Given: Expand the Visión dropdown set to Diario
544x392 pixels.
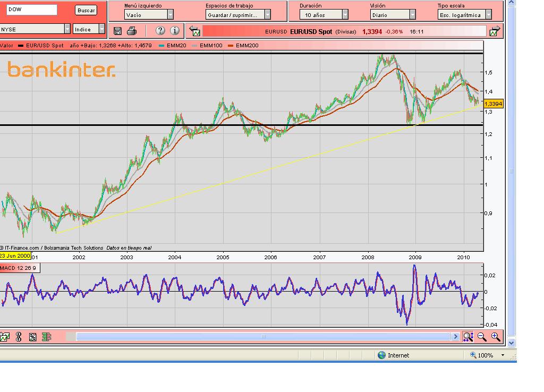Looking at the screenshot, I should click(412, 15).
